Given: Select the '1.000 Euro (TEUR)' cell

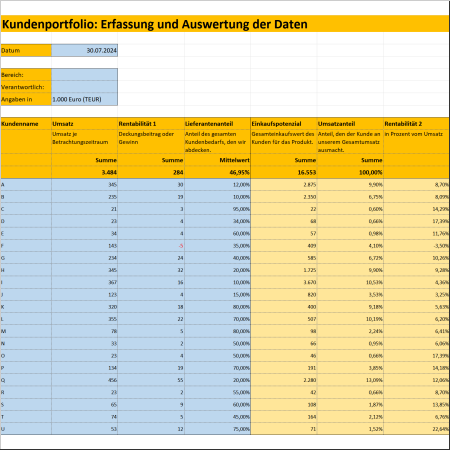Looking at the screenshot, I should pos(85,99).
